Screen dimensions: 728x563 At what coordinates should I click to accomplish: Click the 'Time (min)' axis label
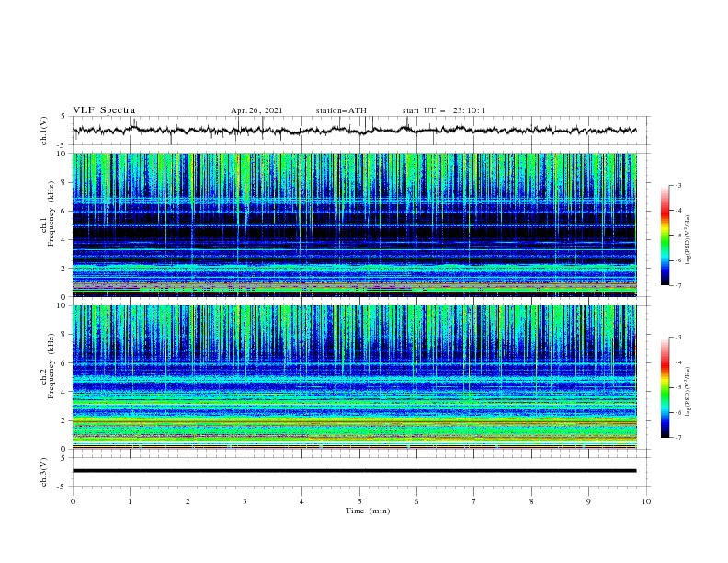click(x=368, y=511)
